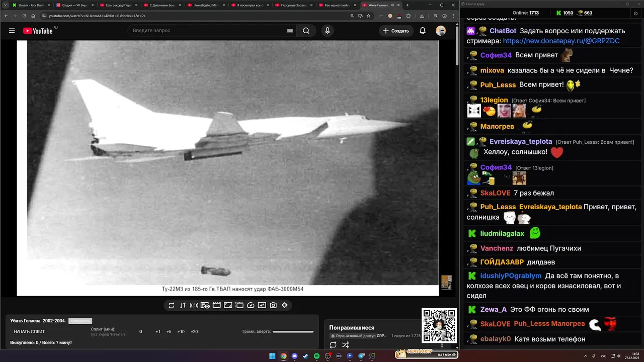Click the loop icon in player toolbar
Screen dimensions: 644x362
click(x=171, y=305)
